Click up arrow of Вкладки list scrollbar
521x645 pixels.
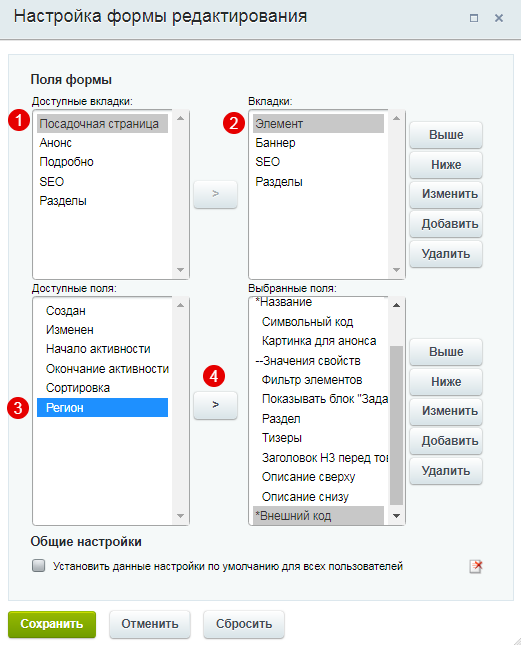click(x=396, y=118)
